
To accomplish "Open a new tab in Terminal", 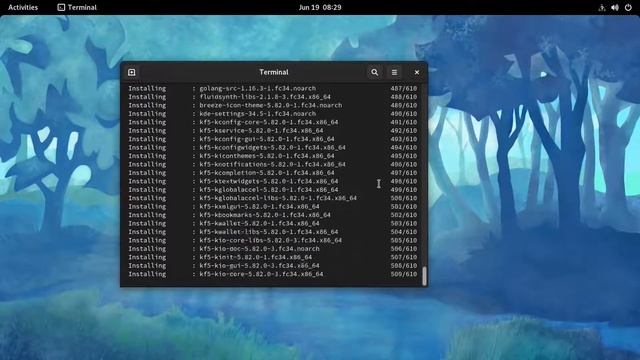I will (x=131, y=72).
